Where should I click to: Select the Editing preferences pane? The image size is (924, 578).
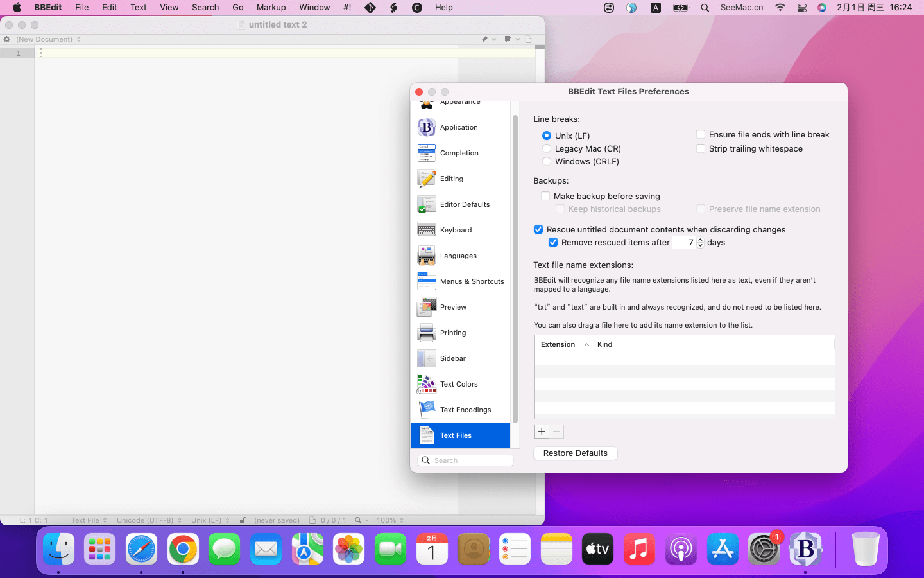tap(460, 179)
